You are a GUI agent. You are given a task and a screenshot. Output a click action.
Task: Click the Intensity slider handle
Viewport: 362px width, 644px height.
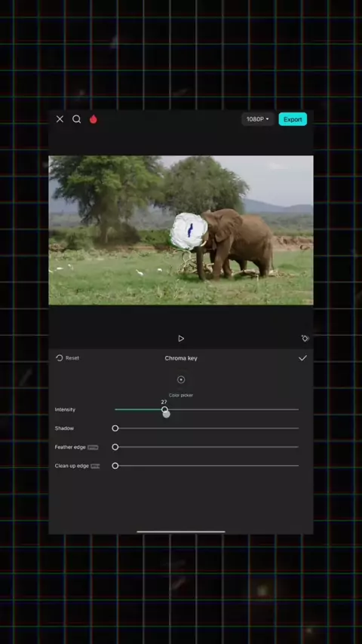pos(164,409)
